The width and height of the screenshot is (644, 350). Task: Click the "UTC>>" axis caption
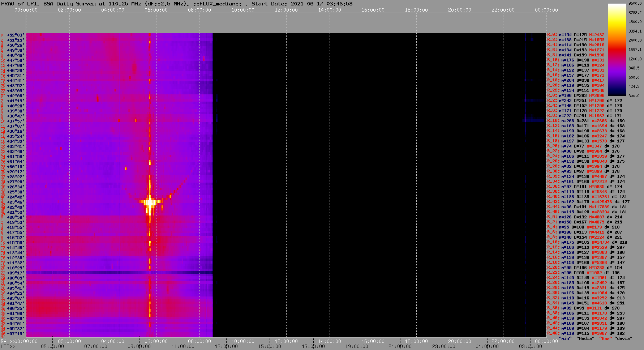(x=8, y=346)
